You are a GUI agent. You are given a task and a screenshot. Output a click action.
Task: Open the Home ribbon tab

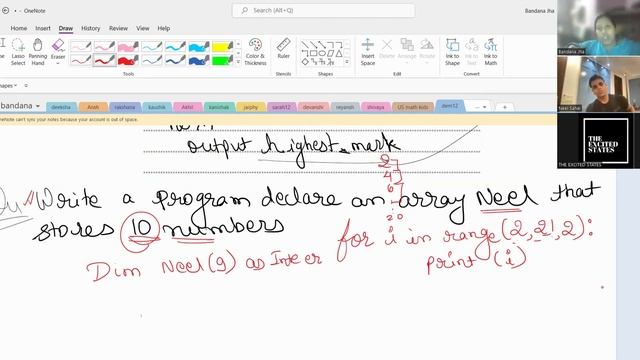click(x=19, y=28)
